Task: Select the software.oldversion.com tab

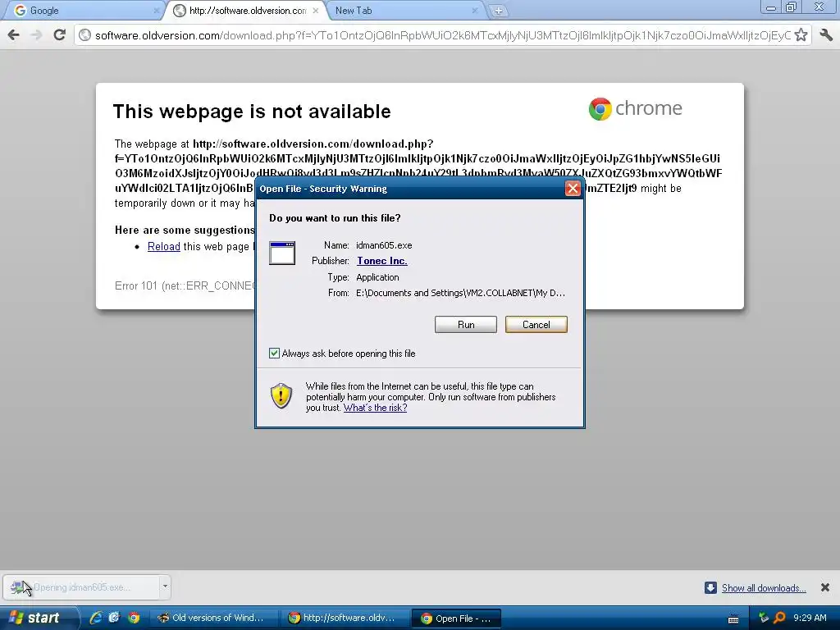Action: pyautogui.click(x=246, y=10)
